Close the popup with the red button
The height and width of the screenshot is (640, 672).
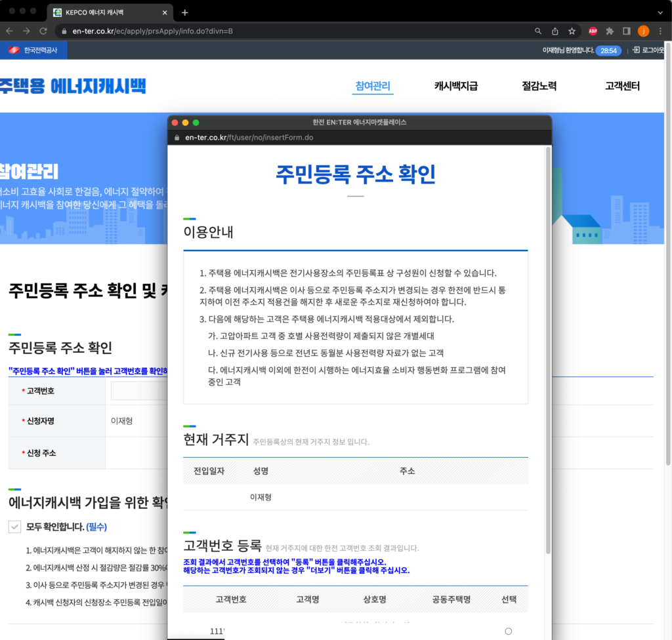[175, 123]
